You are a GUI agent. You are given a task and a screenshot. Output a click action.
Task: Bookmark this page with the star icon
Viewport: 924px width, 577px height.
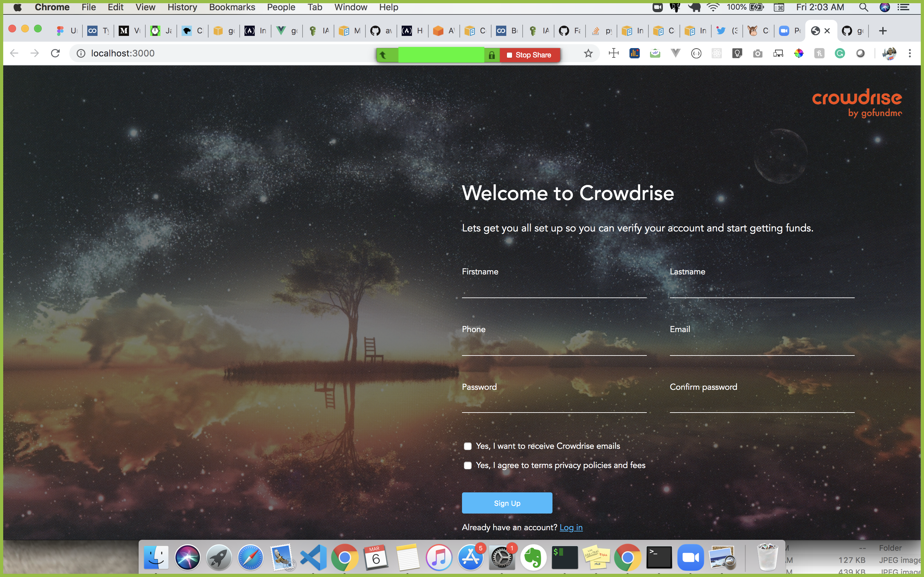588,54
